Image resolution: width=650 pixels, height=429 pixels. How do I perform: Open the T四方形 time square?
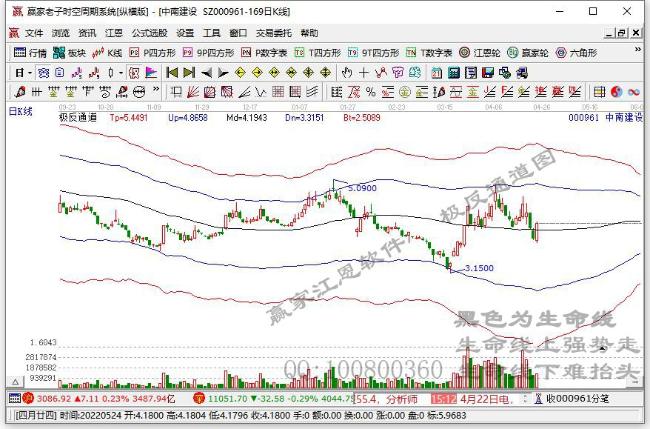318,53
